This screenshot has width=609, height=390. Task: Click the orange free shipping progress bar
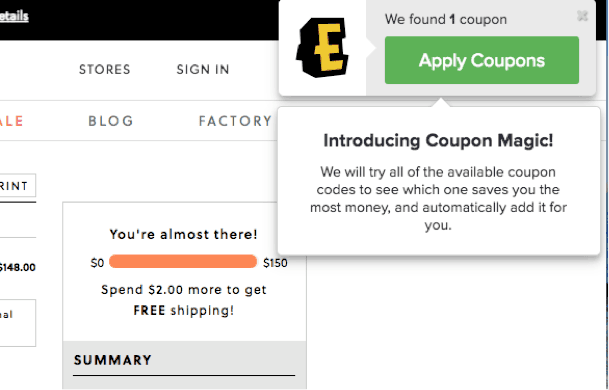point(183,261)
